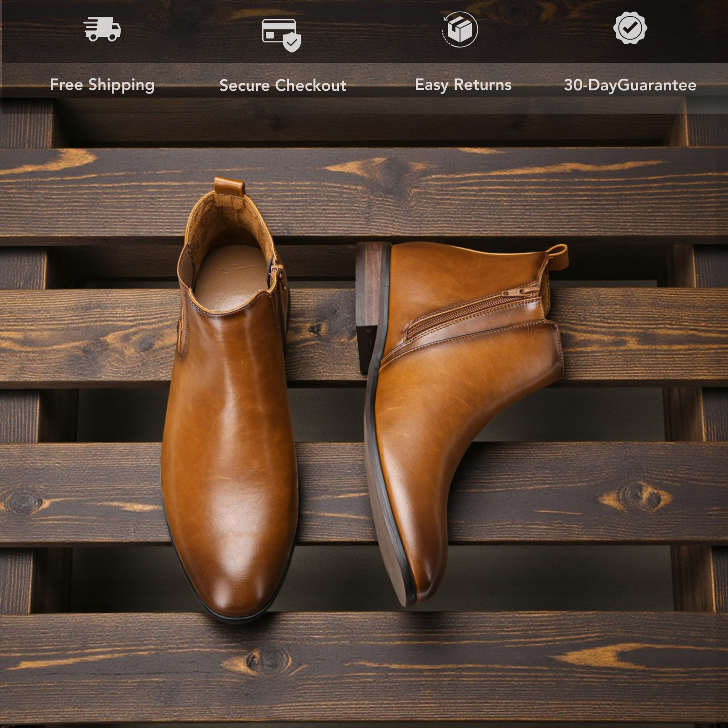The width and height of the screenshot is (728, 728).
Task: Click the 30-DayGuarantee text
Action: [630, 85]
